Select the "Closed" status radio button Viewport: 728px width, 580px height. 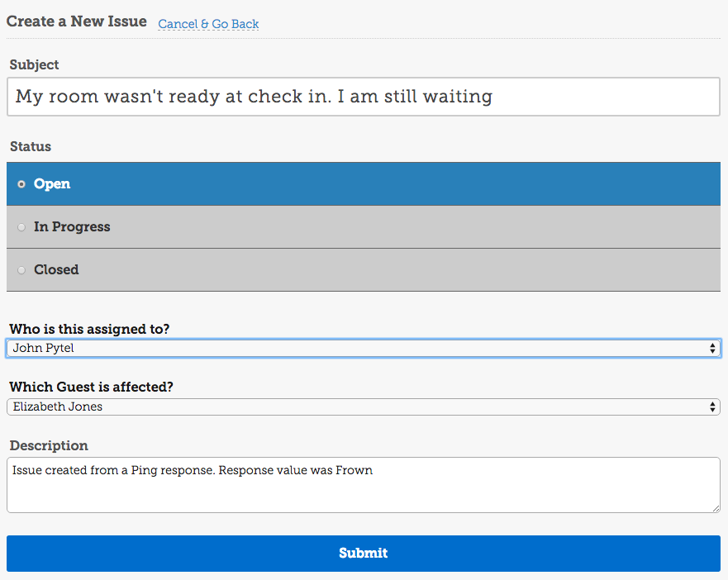coord(21,269)
